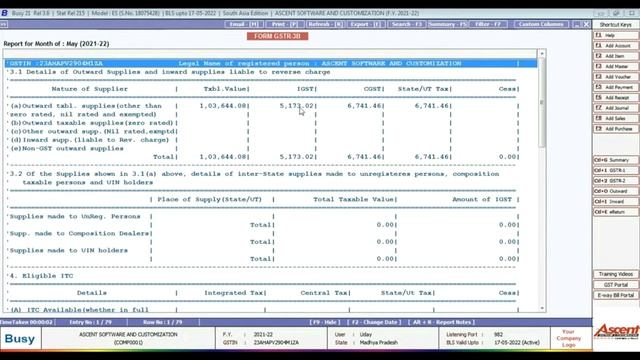Click row (e) Non-GST outward supplies
The width and height of the screenshot is (640, 360).
[67, 149]
